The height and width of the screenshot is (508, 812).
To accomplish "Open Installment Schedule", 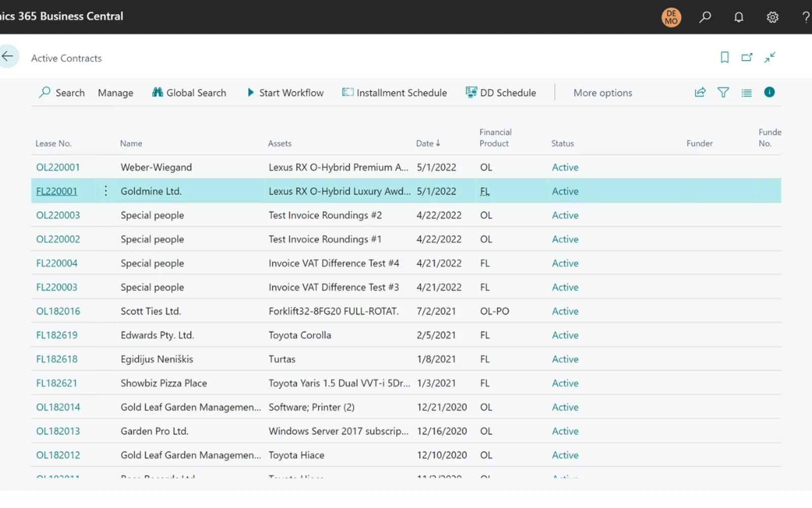I will [395, 92].
